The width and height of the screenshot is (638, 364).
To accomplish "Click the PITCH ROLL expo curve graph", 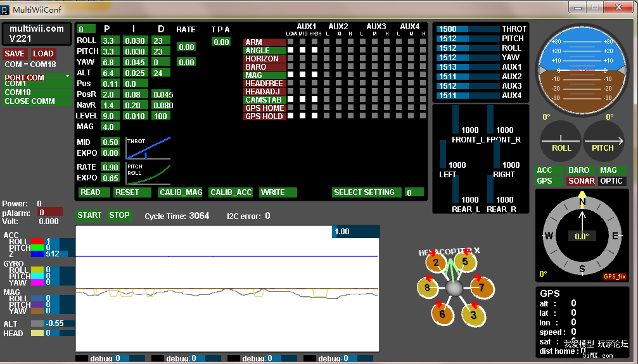I will pyautogui.click(x=148, y=173).
